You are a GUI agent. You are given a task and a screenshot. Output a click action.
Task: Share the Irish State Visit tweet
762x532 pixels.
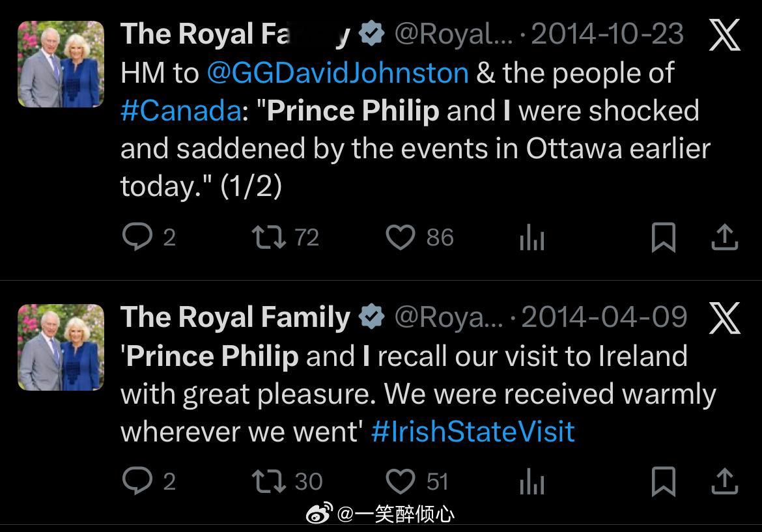pyautogui.click(x=725, y=481)
